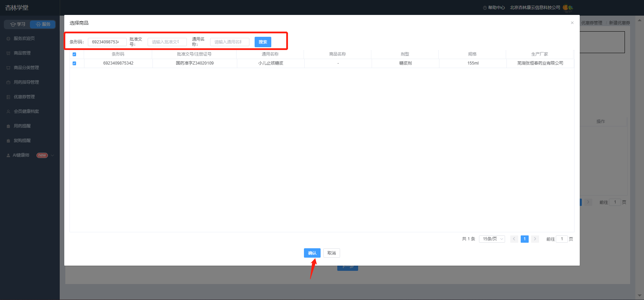Click the 搜索 button
644x300 pixels.
[x=263, y=42]
